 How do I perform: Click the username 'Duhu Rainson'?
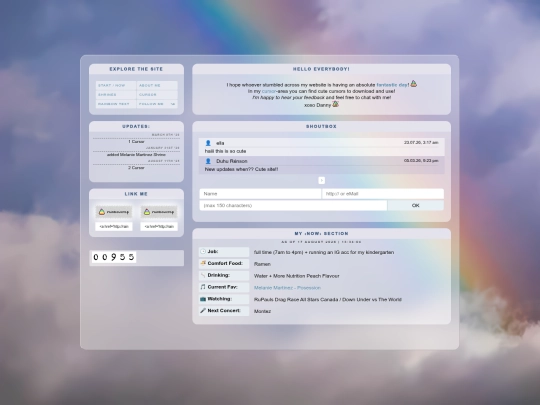232,161
